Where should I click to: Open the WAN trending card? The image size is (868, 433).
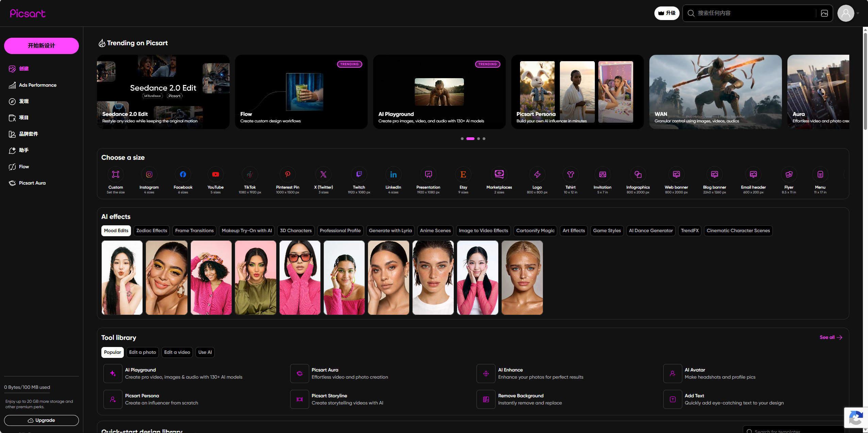tap(716, 92)
